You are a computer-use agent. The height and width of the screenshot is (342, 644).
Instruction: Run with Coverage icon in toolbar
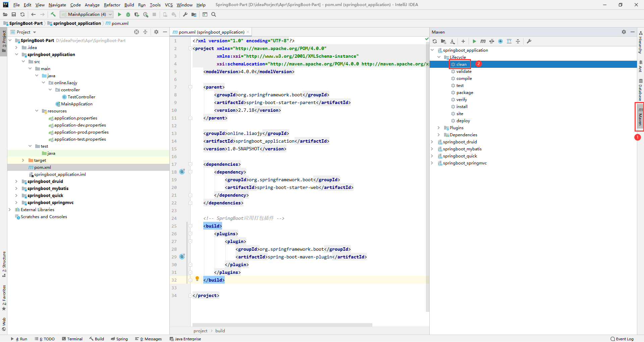(x=137, y=14)
